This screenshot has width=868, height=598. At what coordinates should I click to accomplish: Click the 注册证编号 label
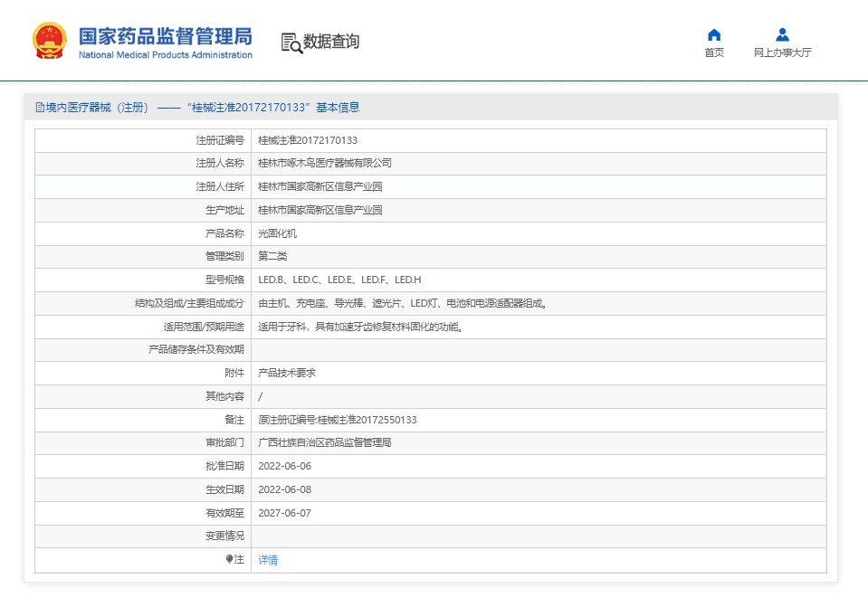[x=220, y=140]
